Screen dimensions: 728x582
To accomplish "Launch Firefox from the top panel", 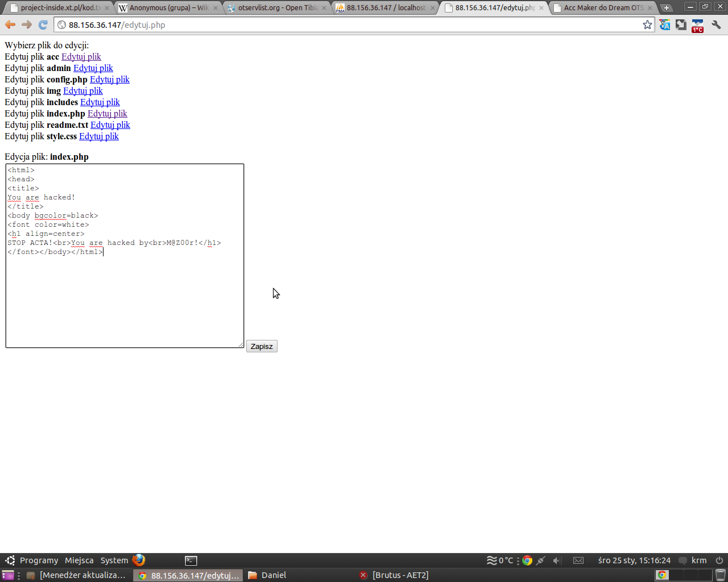I will point(139,560).
